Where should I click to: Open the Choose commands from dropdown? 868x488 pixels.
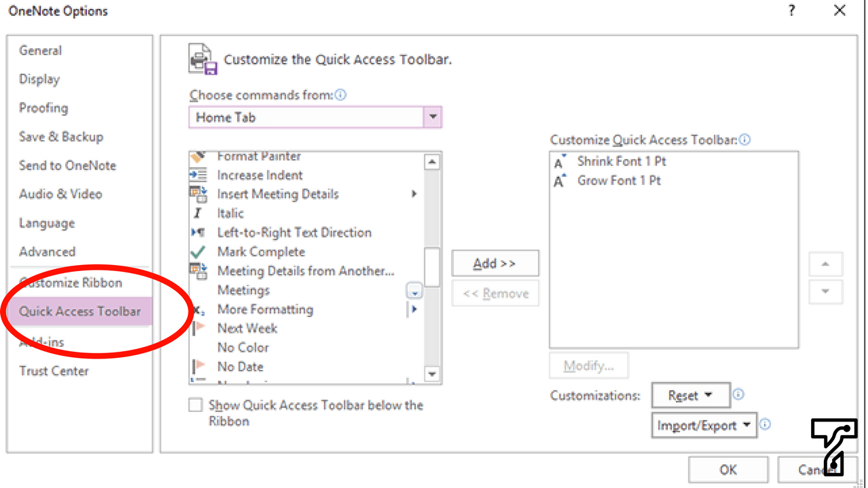click(433, 117)
